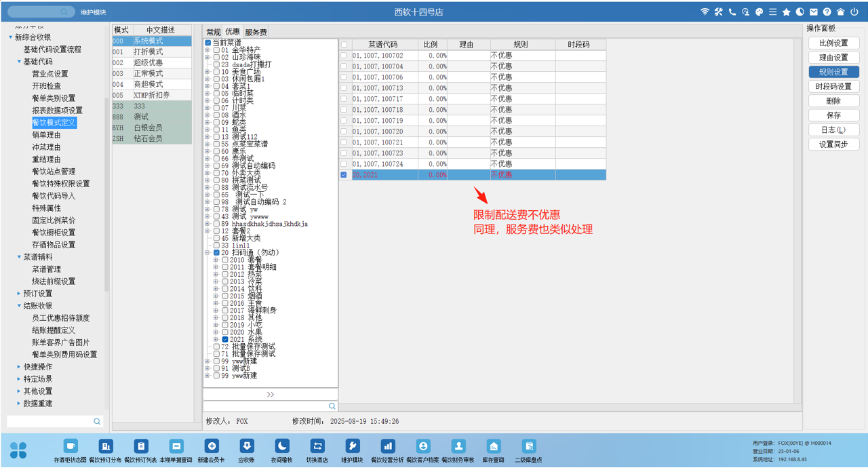The image size is (868, 470).
Task: Click the star favorites icon in header
Action: pyautogui.click(x=787, y=12)
